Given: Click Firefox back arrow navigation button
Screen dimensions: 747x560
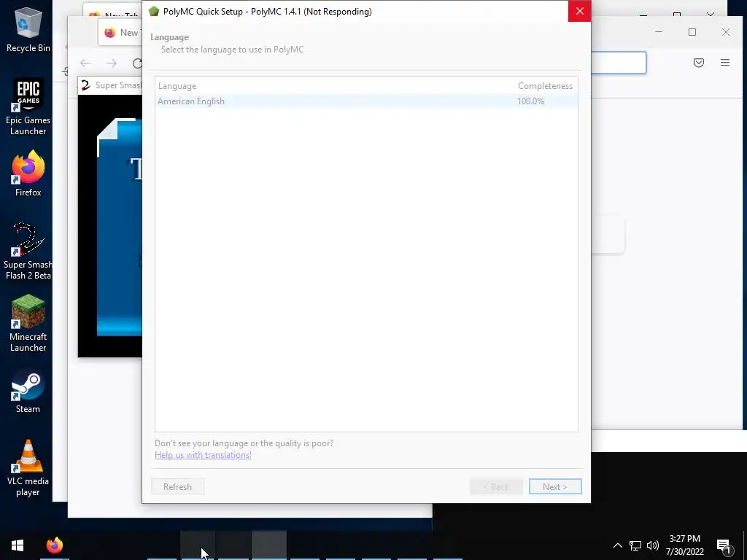Looking at the screenshot, I should click(86, 63).
